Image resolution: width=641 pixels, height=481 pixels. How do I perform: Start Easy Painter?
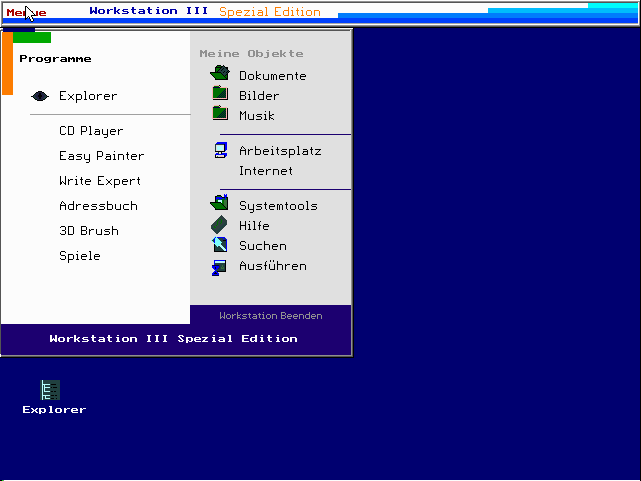point(101,156)
